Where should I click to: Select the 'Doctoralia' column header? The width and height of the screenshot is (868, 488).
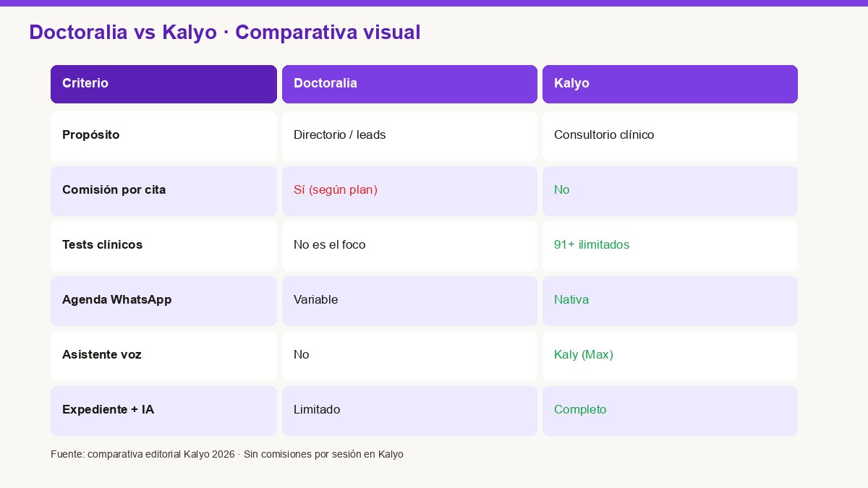(409, 84)
